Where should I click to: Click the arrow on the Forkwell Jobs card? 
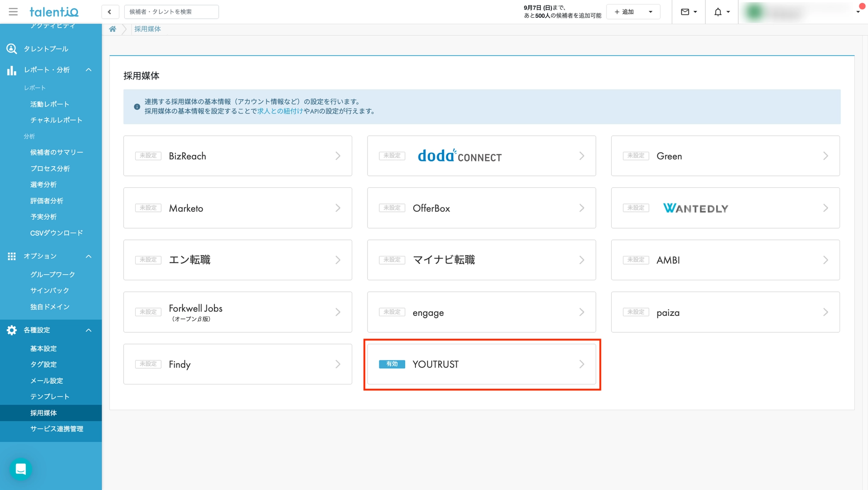click(x=338, y=312)
